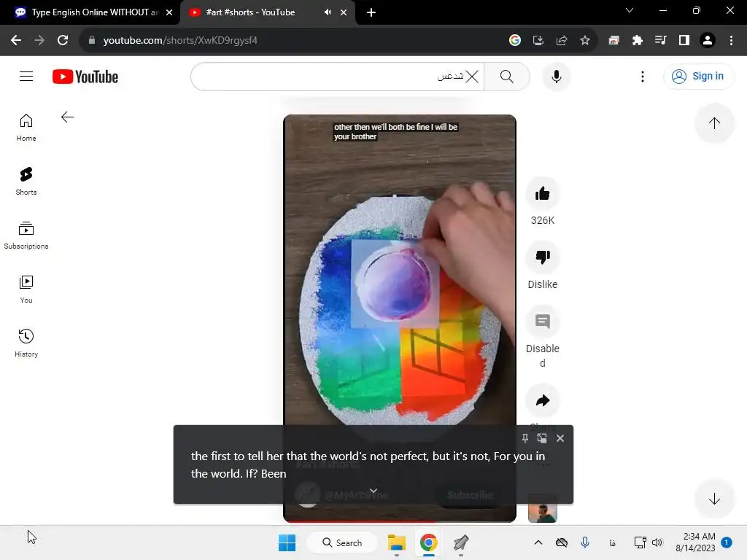Open File Explorer from taskbar
This screenshot has height=560, width=747.
click(396, 542)
